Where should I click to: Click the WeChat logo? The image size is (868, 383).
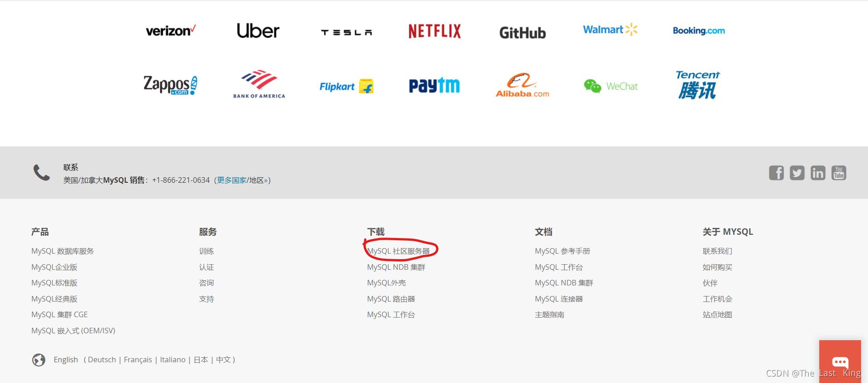click(611, 86)
